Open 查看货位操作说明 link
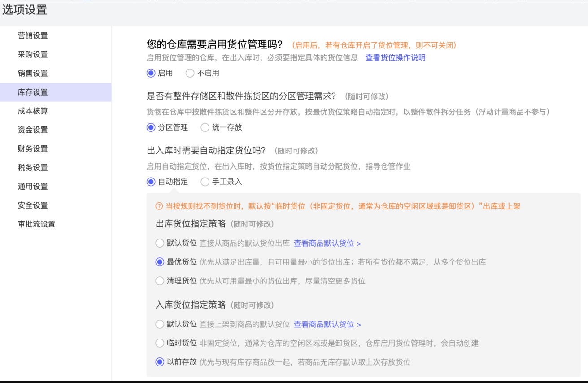 click(395, 57)
